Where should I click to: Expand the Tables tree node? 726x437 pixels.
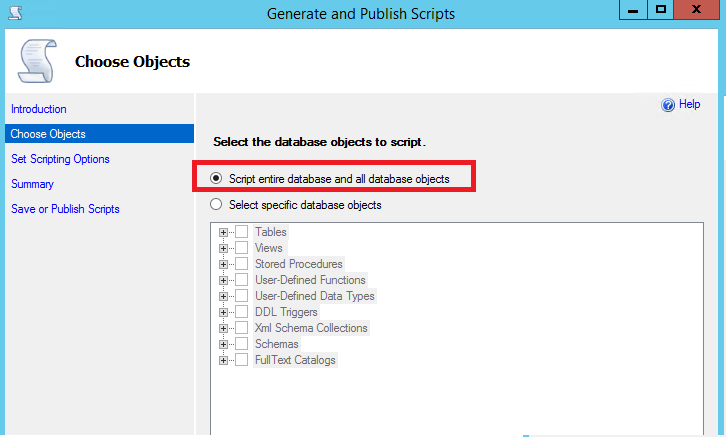tap(223, 232)
